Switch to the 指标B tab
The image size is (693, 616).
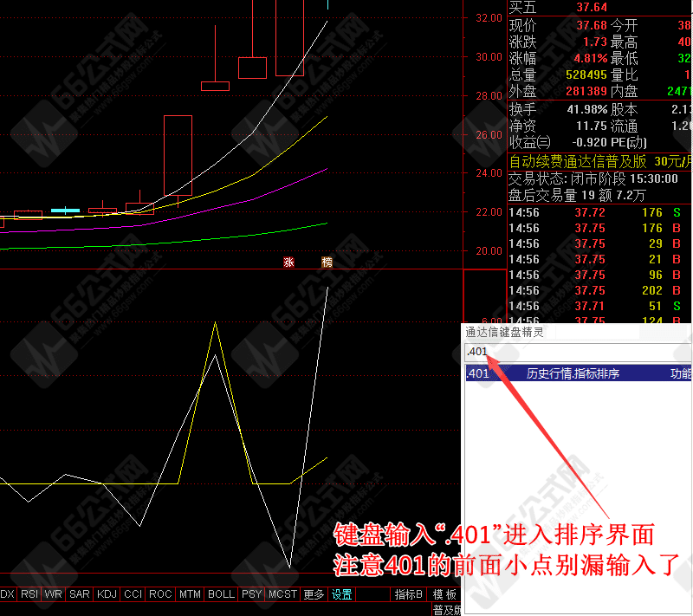[x=407, y=593]
